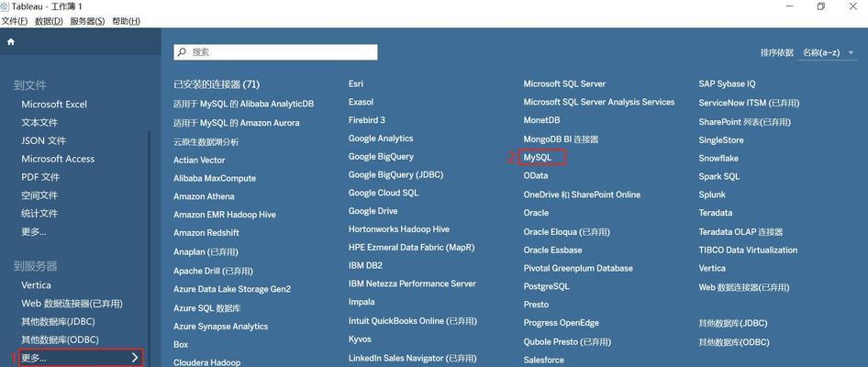This screenshot has width=868, height=367.
Task: Open the 服务器(S) menu
Action: (x=87, y=21)
